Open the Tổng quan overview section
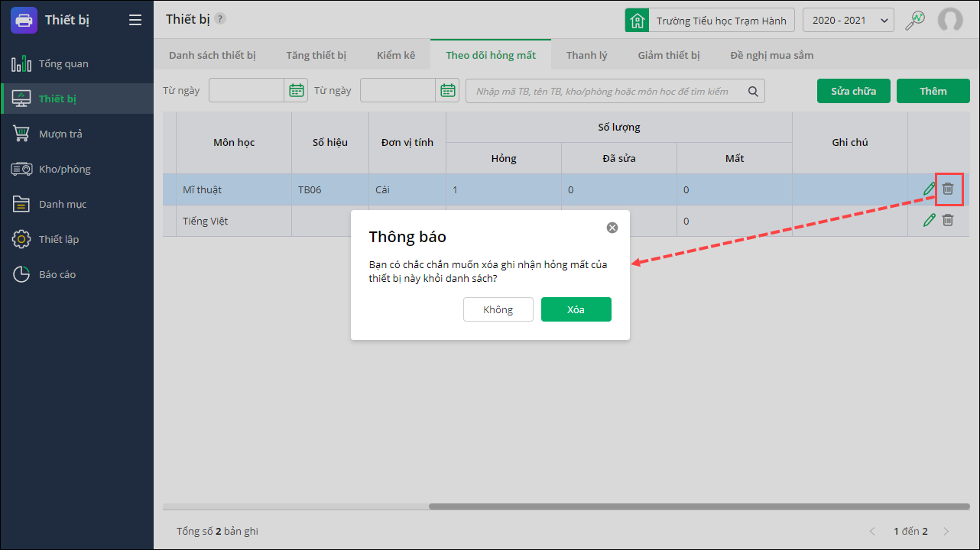Image resolution: width=980 pixels, height=550 pixels. tap(76, 63)
